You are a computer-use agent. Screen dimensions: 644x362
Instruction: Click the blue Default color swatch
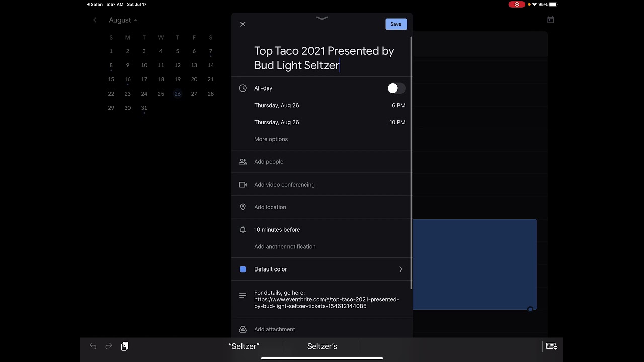click(243, 269)
